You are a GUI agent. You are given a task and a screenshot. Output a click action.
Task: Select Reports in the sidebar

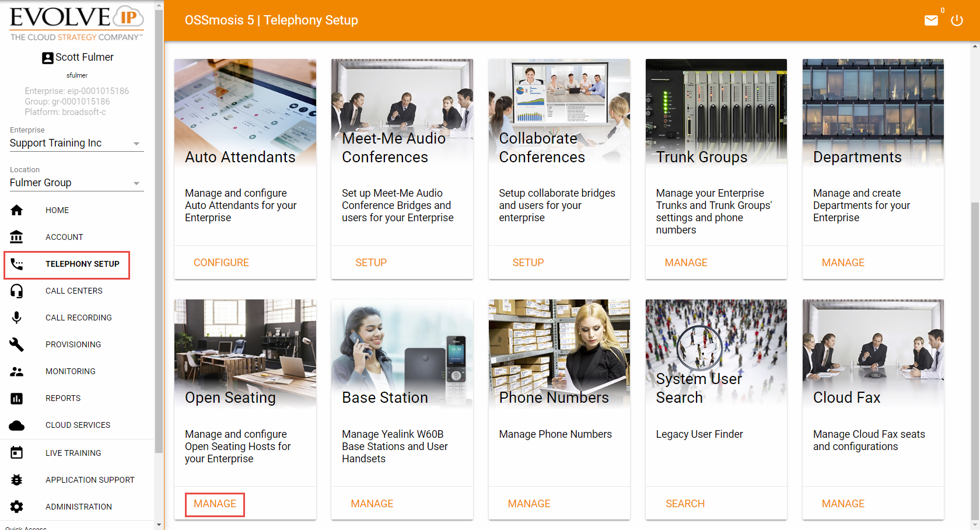click(63, 398)
